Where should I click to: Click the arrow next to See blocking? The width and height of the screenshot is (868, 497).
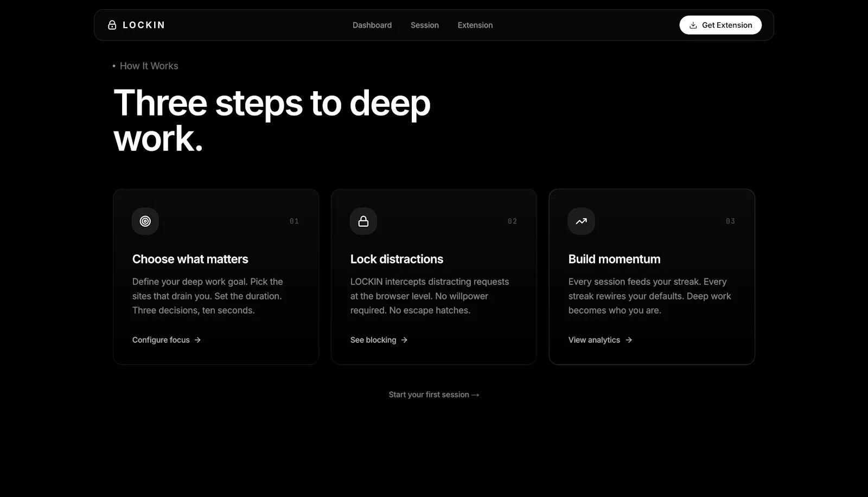pyautogui.click(x=404, y=340)
